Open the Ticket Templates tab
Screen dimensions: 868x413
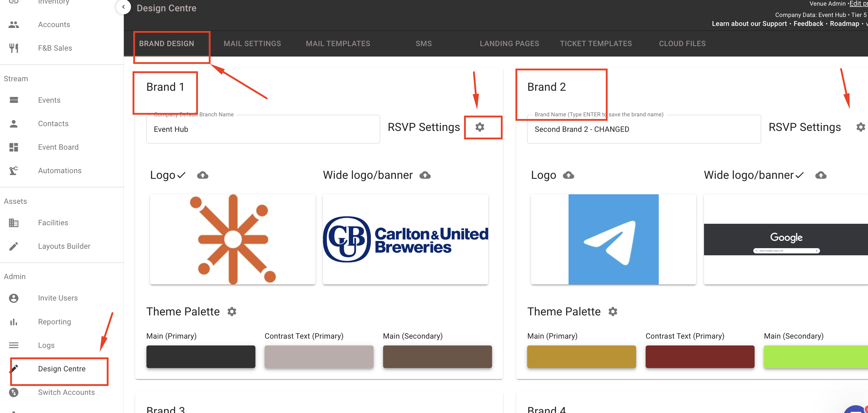point(595,43)
